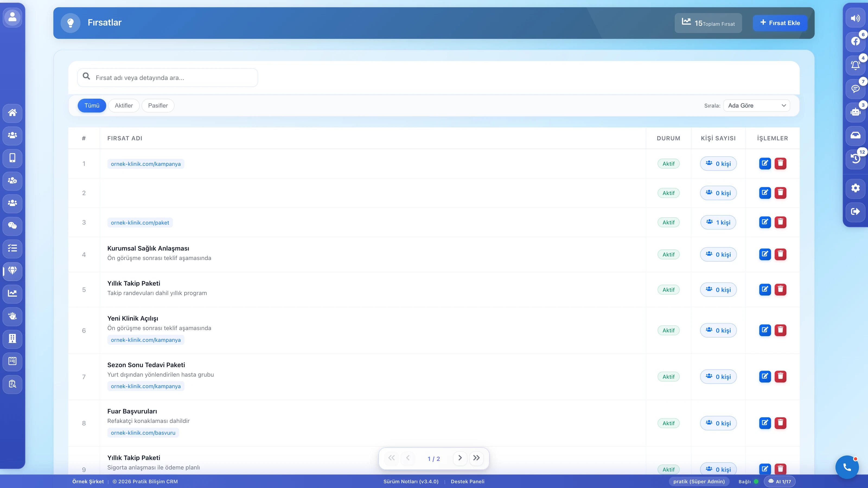Select the Tümü filter tab
This screenshot has width=868, height=488.
92,105
